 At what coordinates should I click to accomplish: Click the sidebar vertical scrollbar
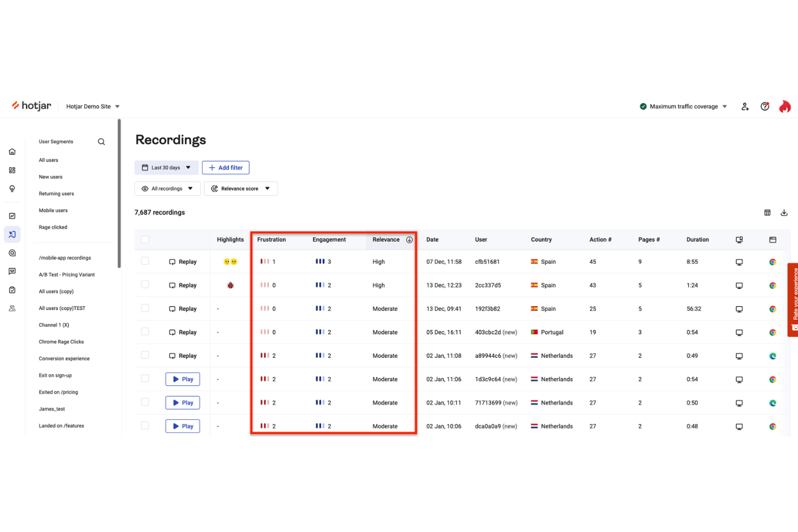(x=119, y=194)
